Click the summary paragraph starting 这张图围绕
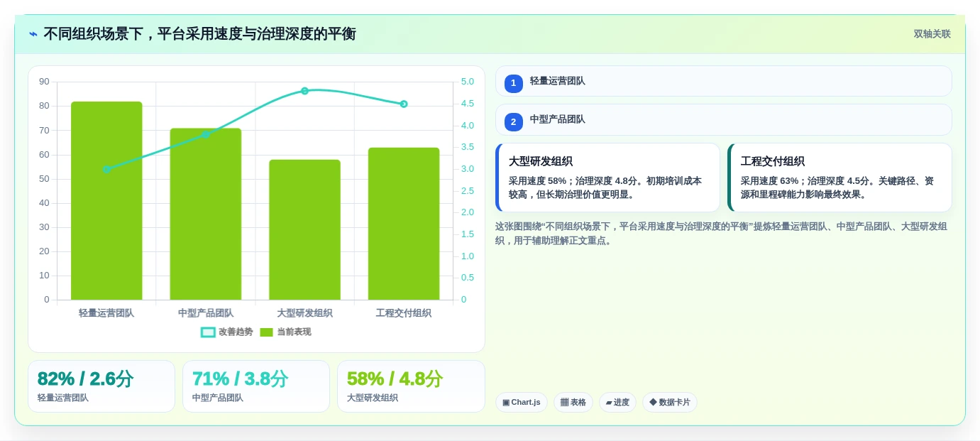Viewport: 980px width, 441px height. click(722, 234)
